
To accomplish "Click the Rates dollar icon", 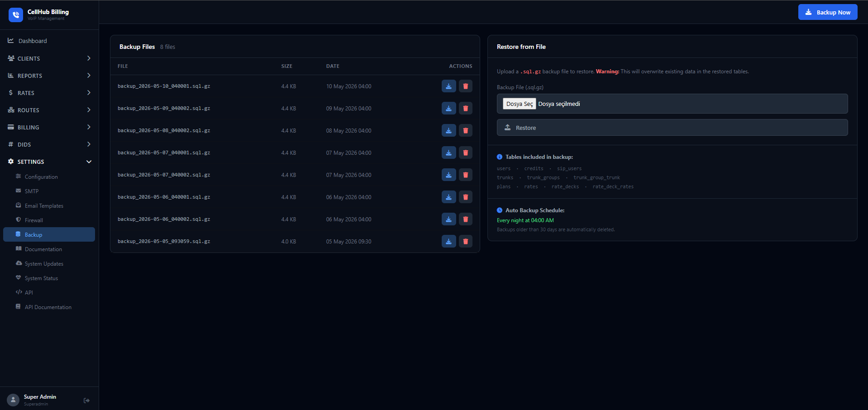I will tap(11, 93).
